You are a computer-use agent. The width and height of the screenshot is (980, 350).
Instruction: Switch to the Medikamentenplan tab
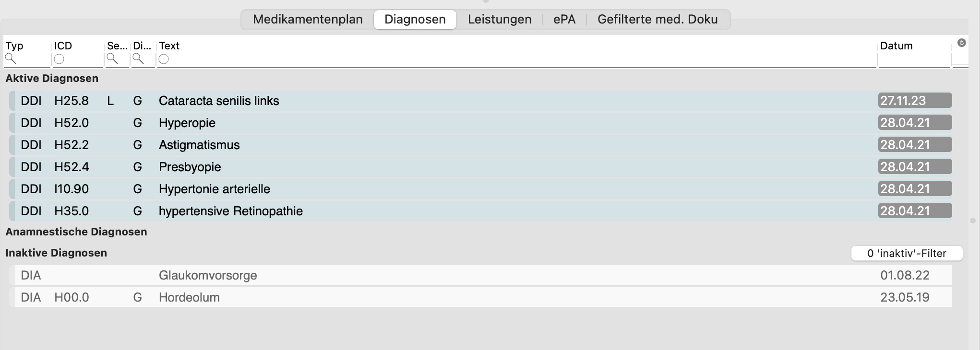(308, 19)
